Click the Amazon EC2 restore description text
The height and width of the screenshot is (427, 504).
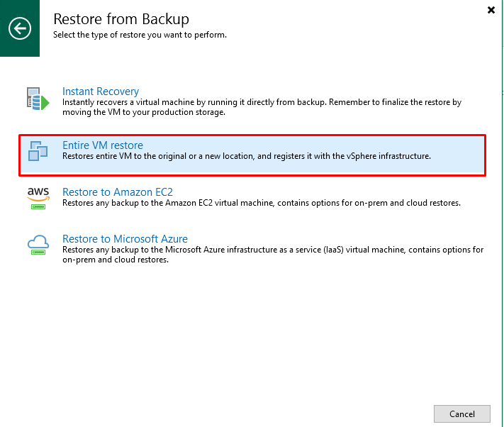(262, 203)
